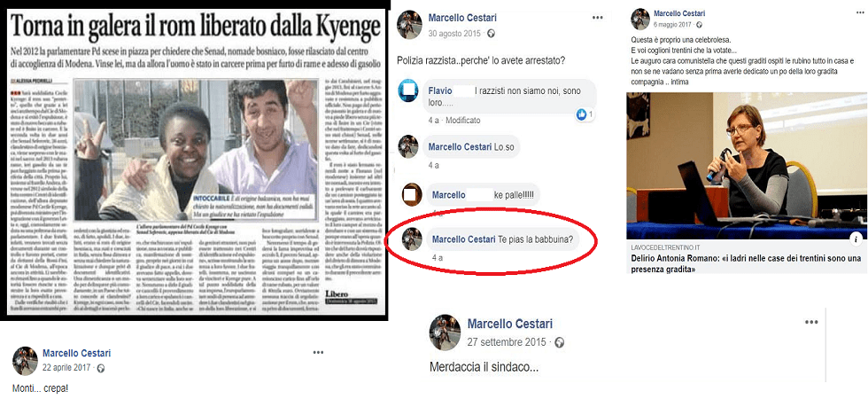Open the Libero newspaper clipping image
The height and width of the screenshot is (399, 868).
pos(196,161)
